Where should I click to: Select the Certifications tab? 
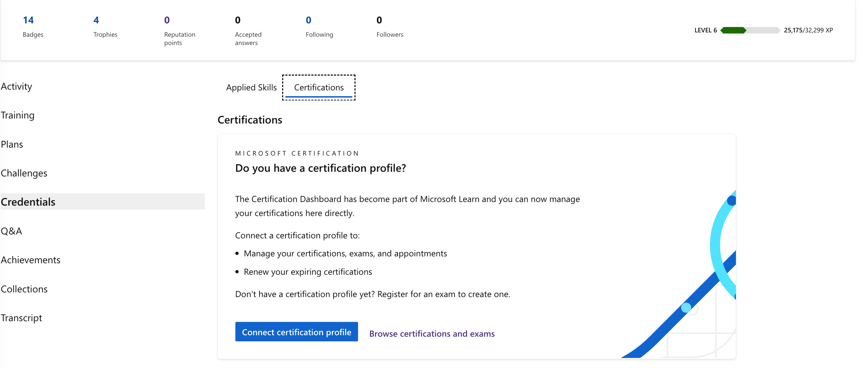319,87
